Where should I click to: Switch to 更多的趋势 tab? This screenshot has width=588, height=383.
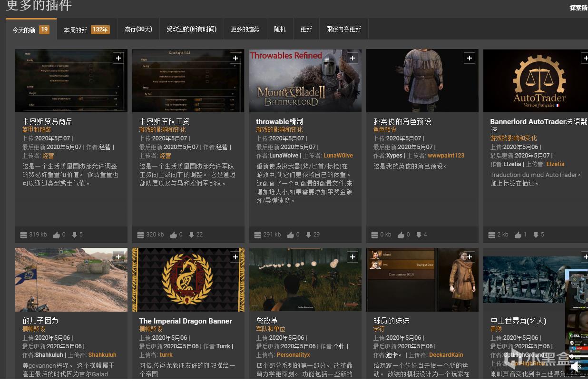pos(245,29)
